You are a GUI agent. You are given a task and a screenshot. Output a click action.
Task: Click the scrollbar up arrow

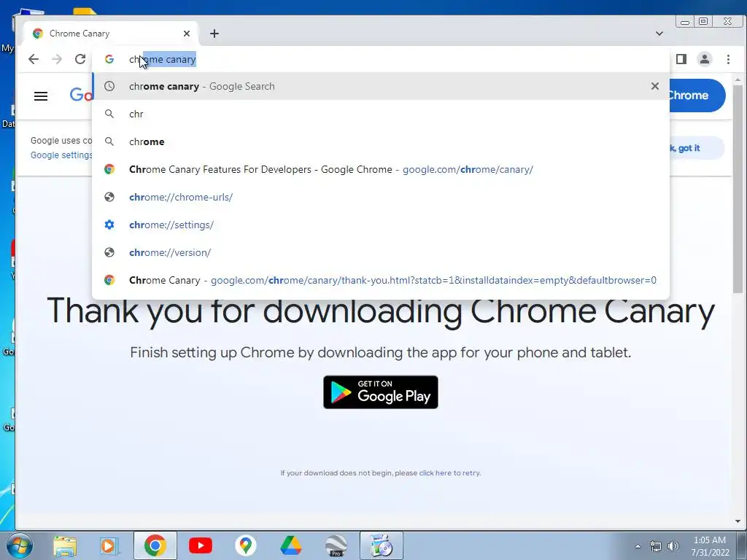tap(738, 79)
